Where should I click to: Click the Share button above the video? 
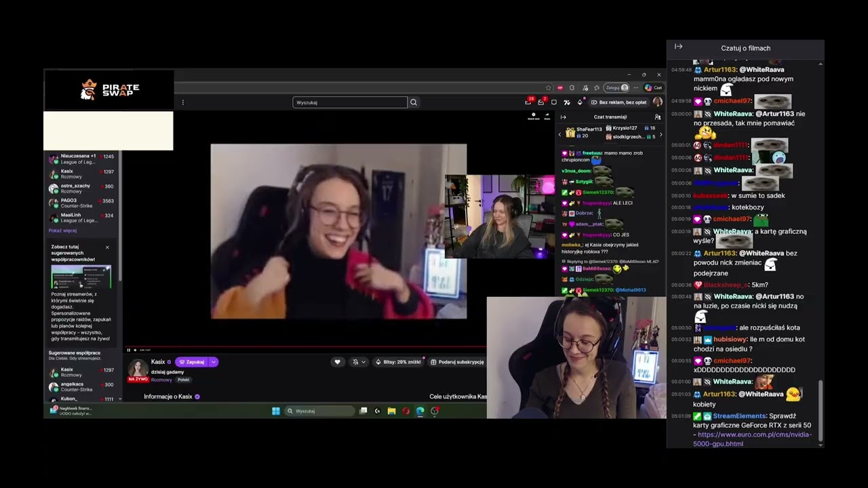coord(547,117)
